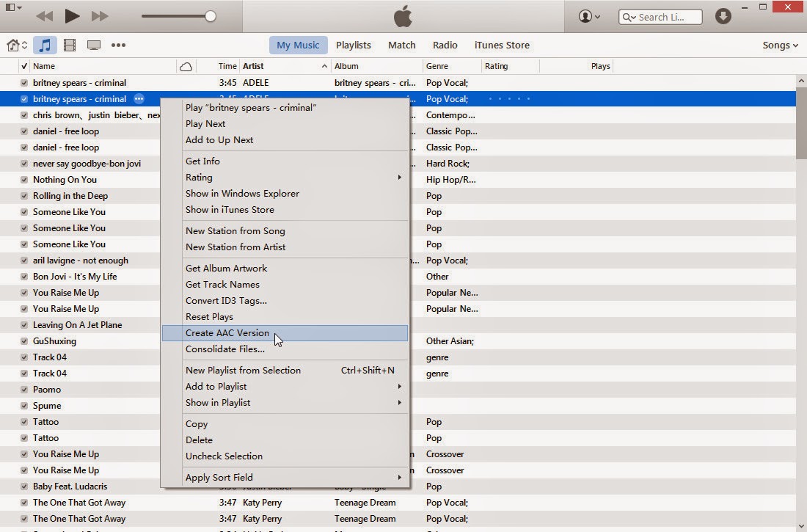
Task: Skip to previous track with rewind button
Action: click(45, 16)
